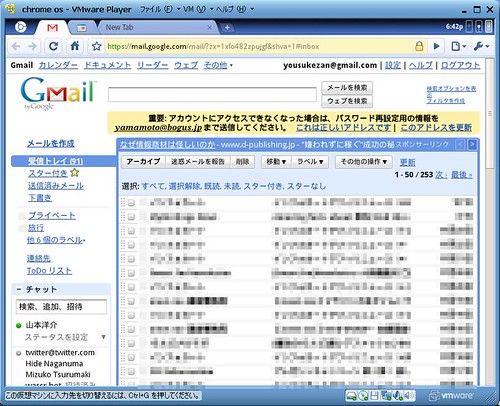Click chat search field 検索、追加、招待
This screenshot has width=500, height=406.
pyautogui.click(x=61, y=307)
